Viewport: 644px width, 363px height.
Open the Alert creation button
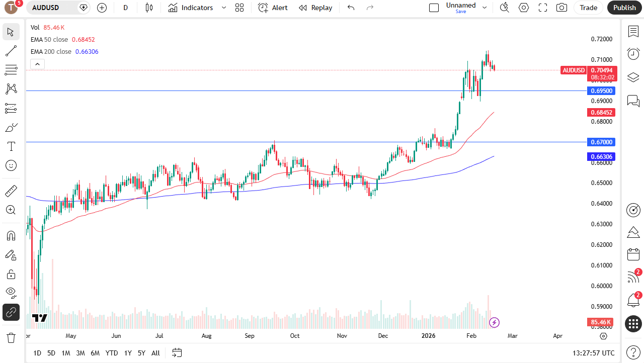point(273,8)
